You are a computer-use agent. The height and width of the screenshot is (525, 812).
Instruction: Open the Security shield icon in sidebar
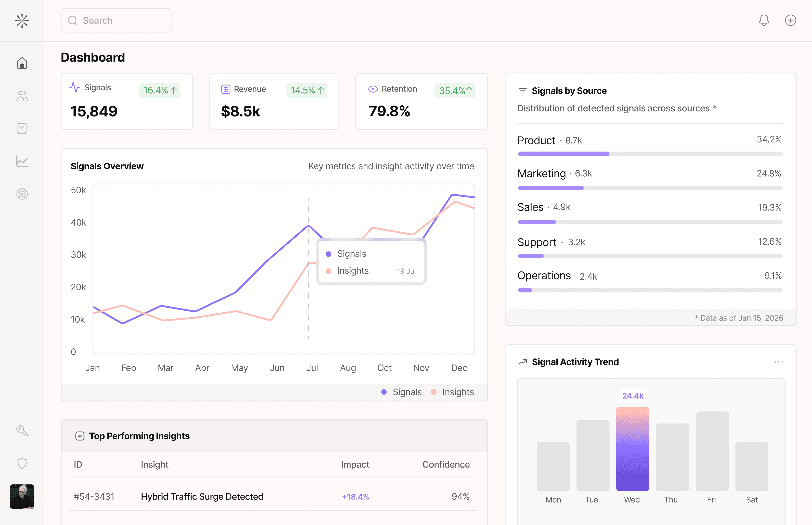pos(22,463)
